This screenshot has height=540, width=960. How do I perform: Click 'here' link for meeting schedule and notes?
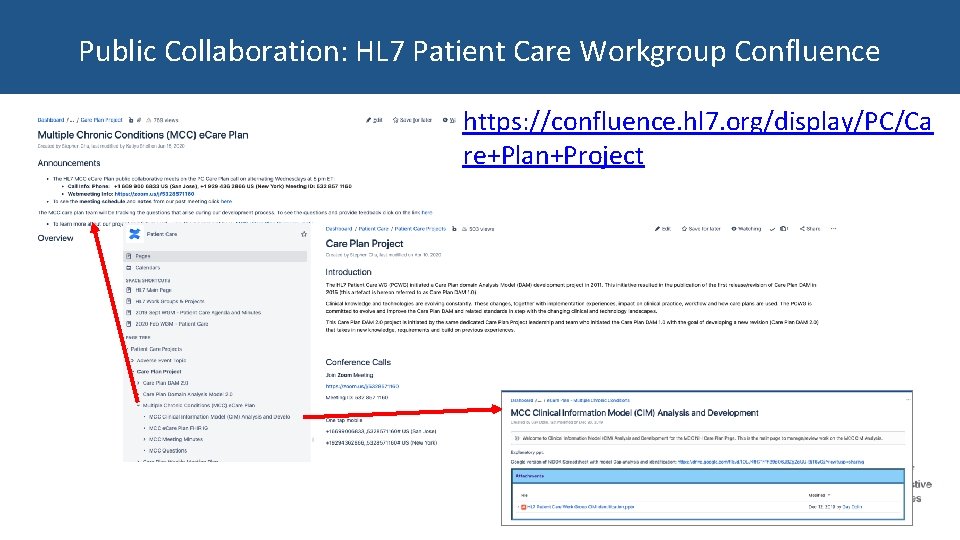(227, 201)
